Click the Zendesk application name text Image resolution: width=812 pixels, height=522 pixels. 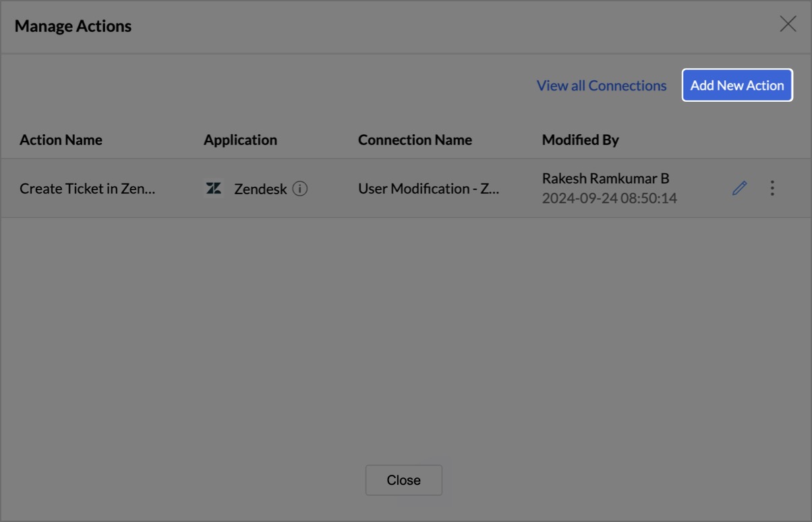[260, 189]
